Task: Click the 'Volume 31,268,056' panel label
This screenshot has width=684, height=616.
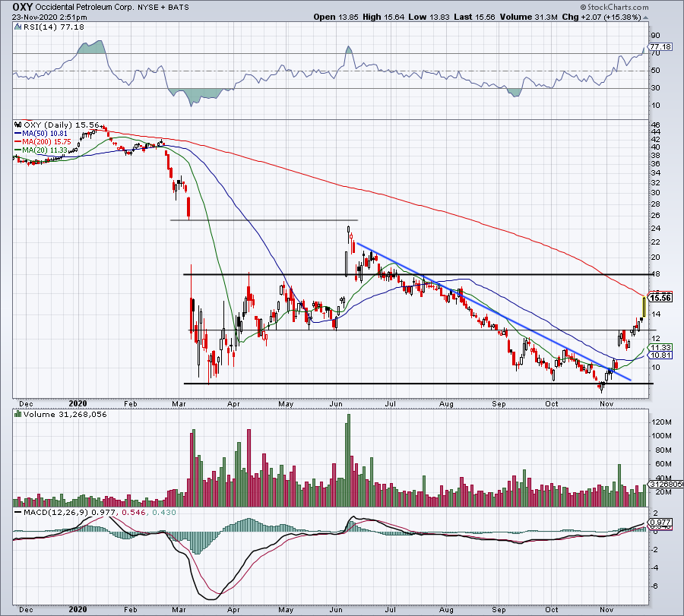Action: click(x=65, y=414)
